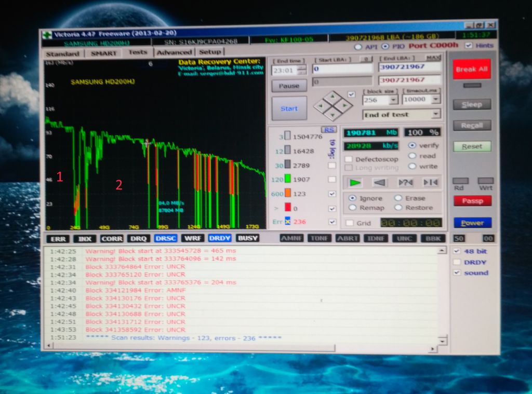Toggle the 48 bit checkbox
532x394 pixels.
point(457,251)
